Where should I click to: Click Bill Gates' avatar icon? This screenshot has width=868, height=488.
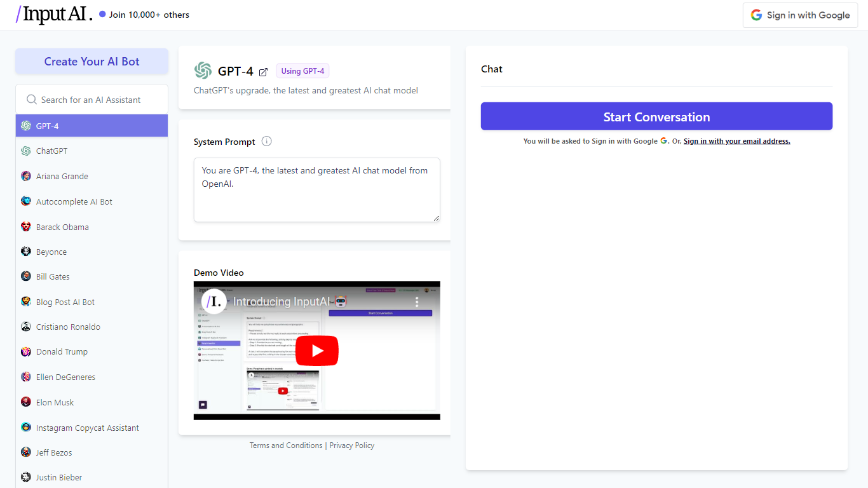click(x=26, y=276)
